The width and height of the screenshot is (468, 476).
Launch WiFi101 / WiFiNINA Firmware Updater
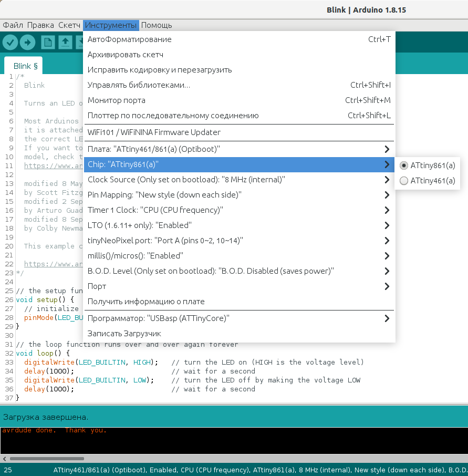[x=239, y=132]
